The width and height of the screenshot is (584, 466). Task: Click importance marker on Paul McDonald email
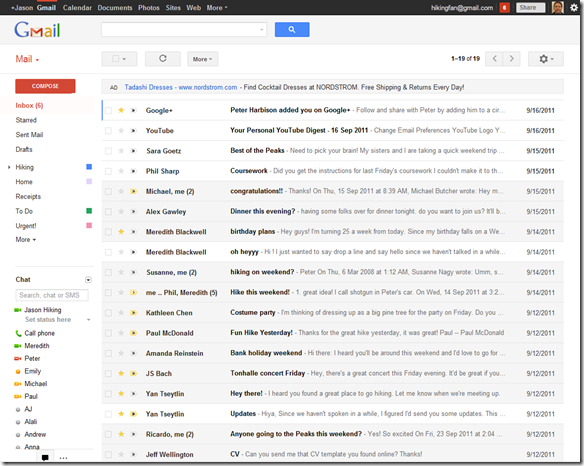click(x=133, y=333)
